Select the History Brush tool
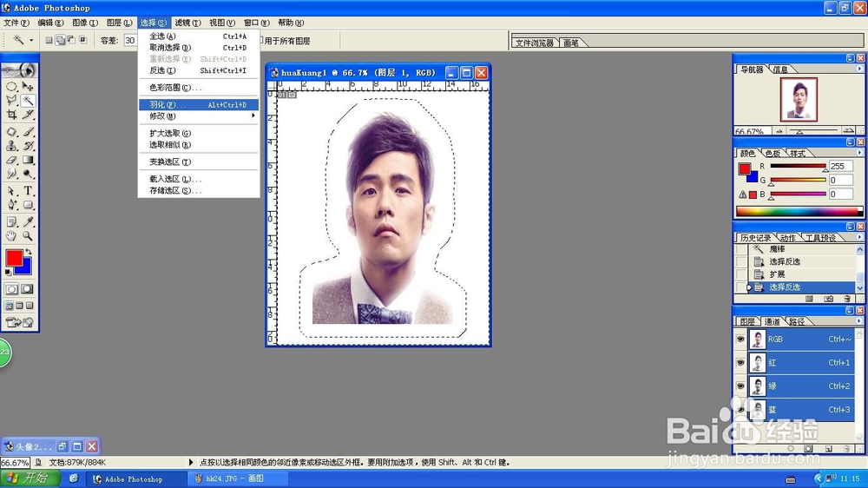Screen dimensions: 868x488 pos(28,146)
